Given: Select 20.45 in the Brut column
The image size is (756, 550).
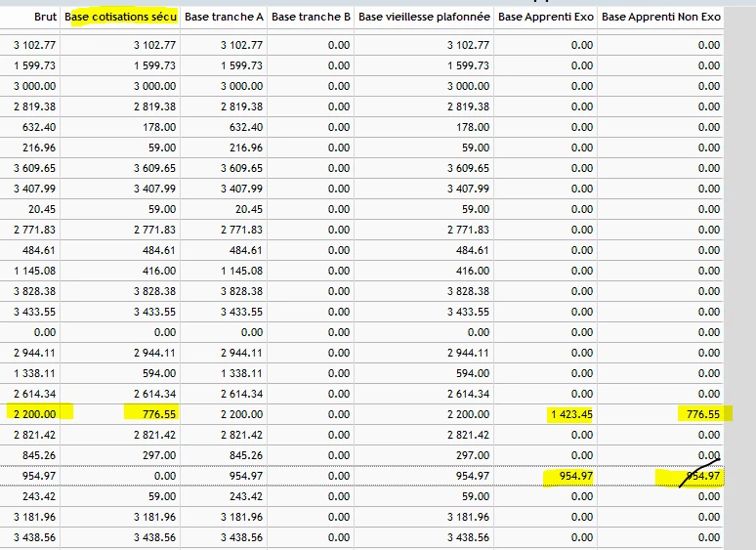Looking at the screenshot, I should pyautogui.click(x=42, y=209).
